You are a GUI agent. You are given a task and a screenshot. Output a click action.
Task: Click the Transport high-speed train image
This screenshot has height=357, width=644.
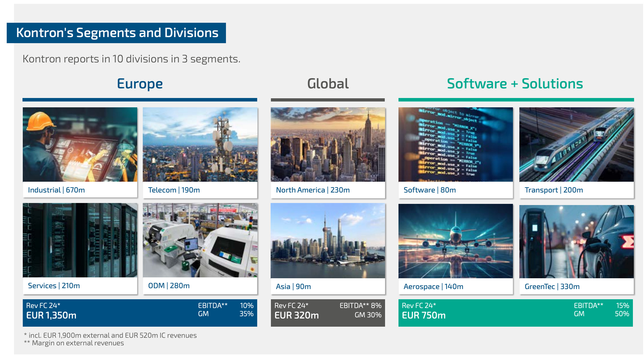(576, 144)
